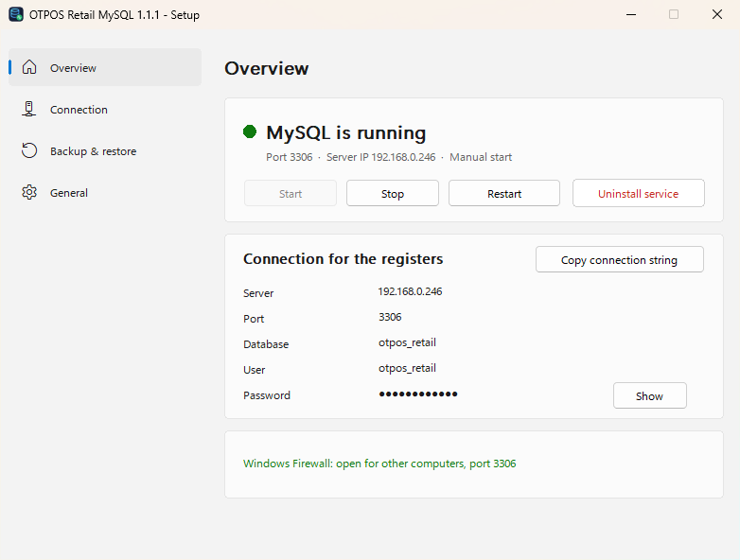The width and height of the screenshot is (740, 560).
Task: Go to the General settings page label
Action: click(69, 192)
